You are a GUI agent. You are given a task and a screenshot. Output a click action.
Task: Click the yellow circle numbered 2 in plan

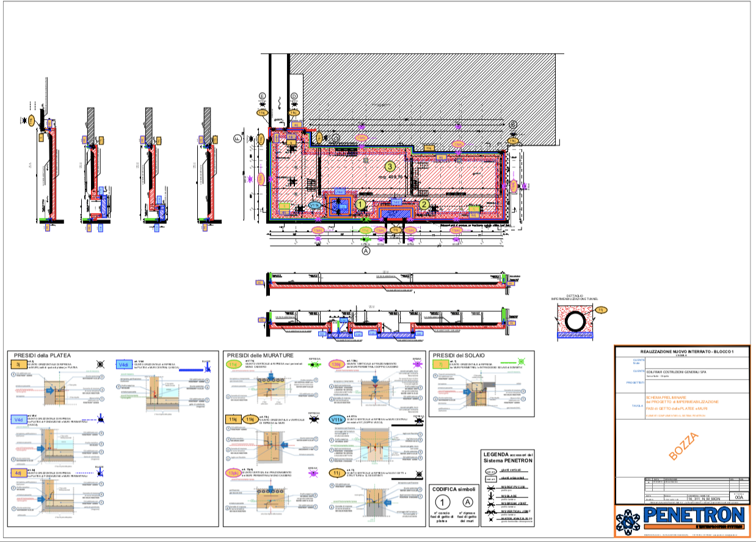click(x=424, y=204)
